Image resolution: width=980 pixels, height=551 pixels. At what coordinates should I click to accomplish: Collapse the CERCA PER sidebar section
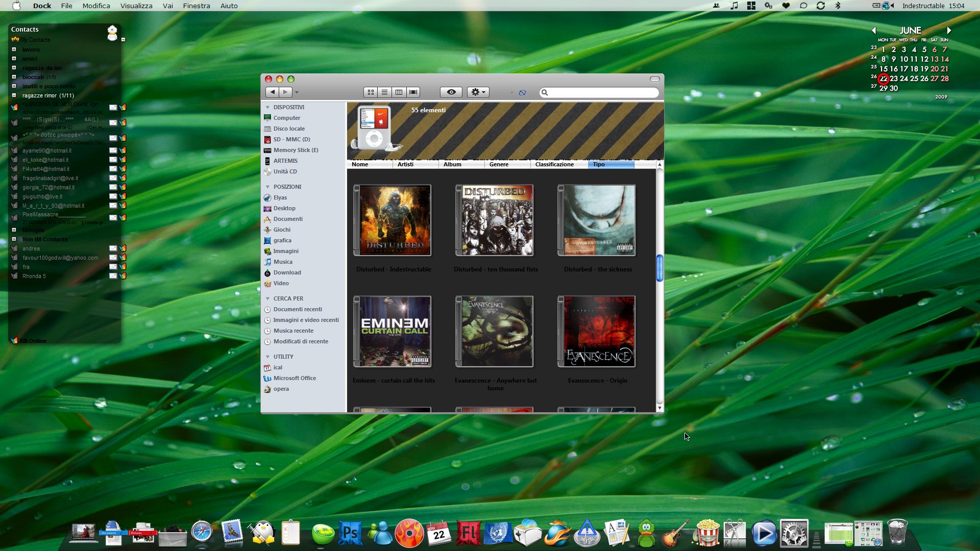(267, 298)
